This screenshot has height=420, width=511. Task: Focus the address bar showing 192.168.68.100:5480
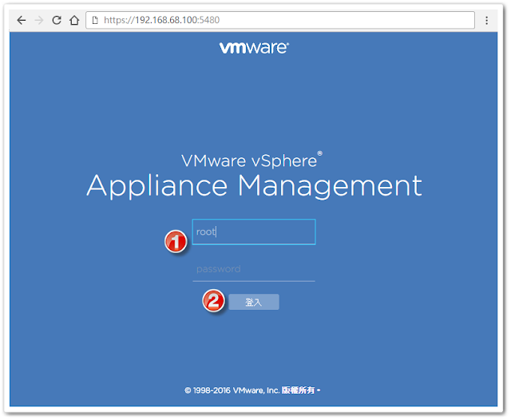[280, 20]
